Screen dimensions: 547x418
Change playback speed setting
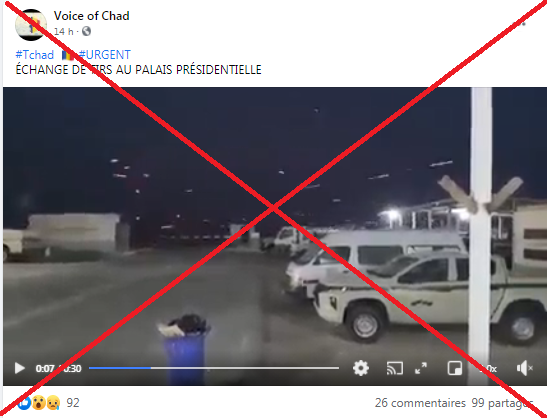click(488, 368)
